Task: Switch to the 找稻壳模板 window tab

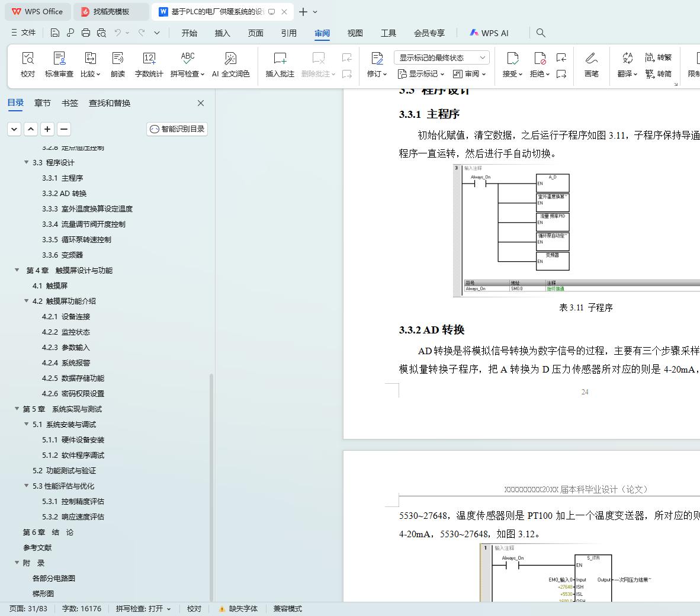Action: (x=111, y=12)
